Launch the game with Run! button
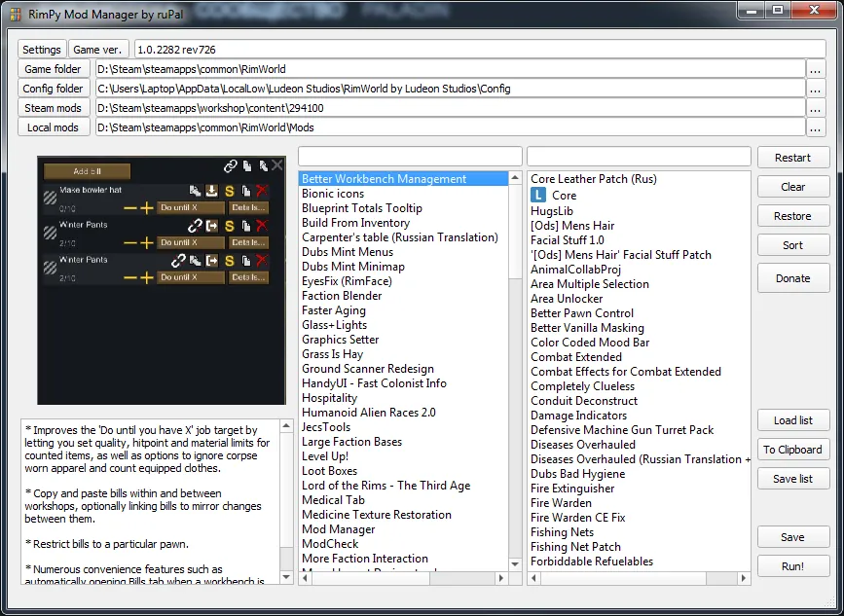Image resolution: width=844 pixels, height=616 pixels. coord(792,565)
